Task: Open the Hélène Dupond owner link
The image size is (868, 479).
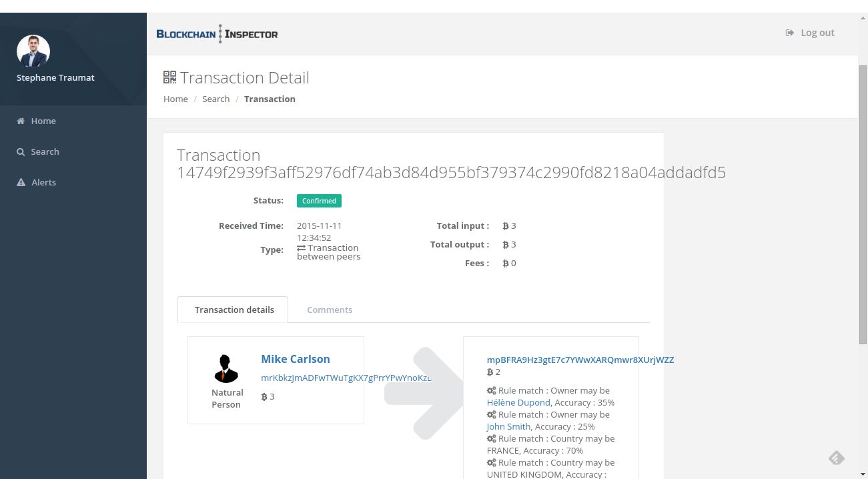Action: point(518,402)
